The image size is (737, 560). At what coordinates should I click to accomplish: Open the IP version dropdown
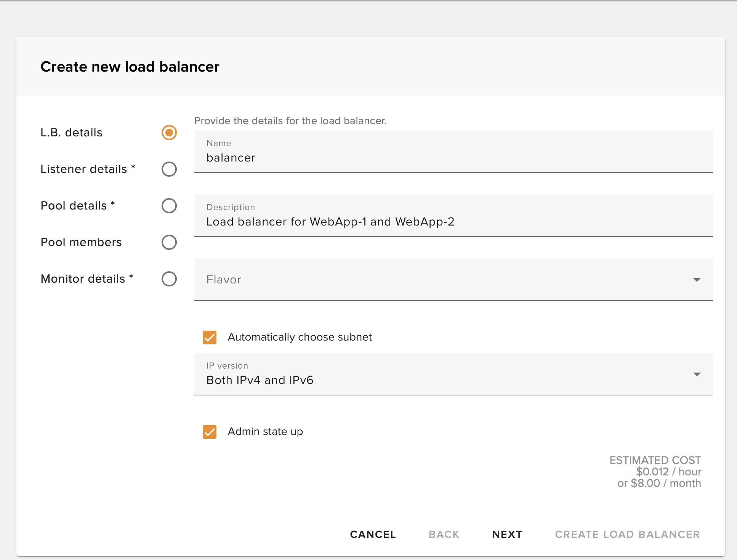coord(453,374)
